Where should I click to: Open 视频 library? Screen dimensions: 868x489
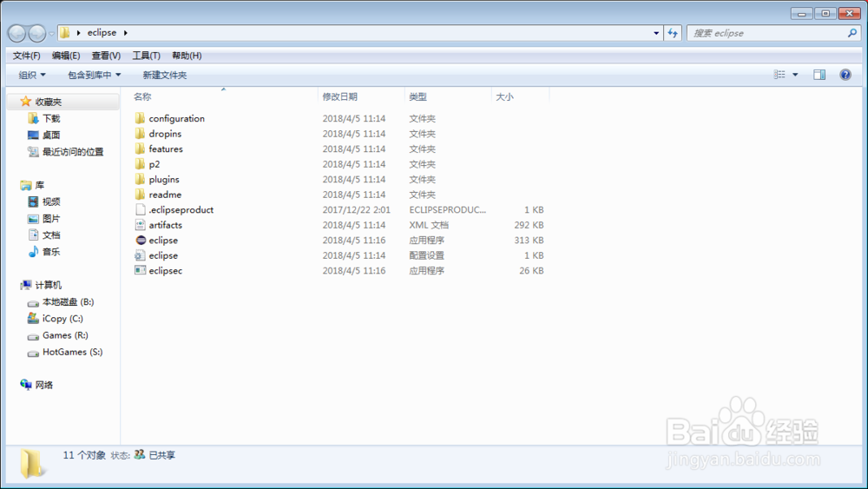51,202
